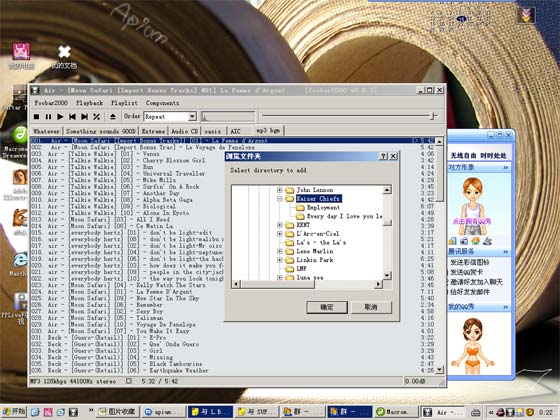Viewport: 560px width, 420px height.
Task: Select the Kaiser Chiefs folder
Action: coord(319,199)
